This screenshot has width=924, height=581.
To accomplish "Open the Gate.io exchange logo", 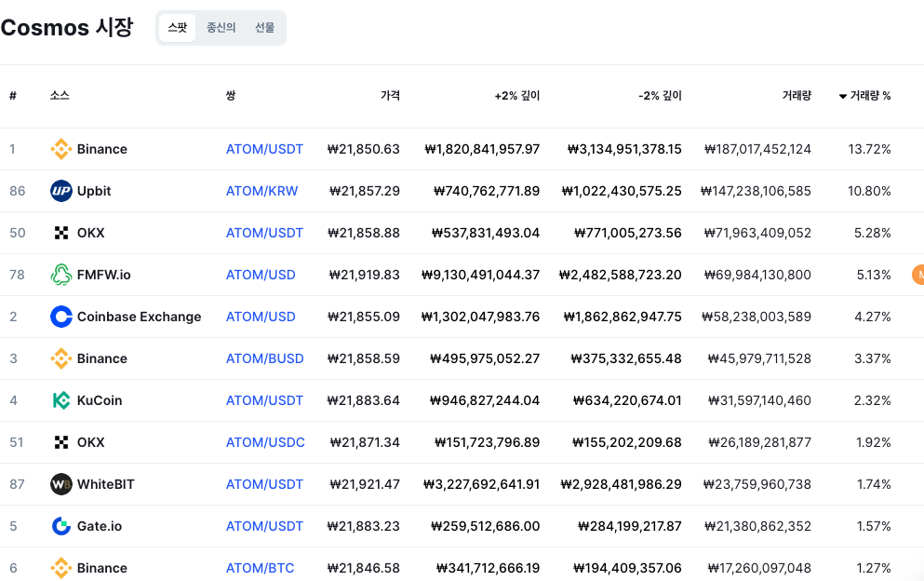I will point(61,526).
